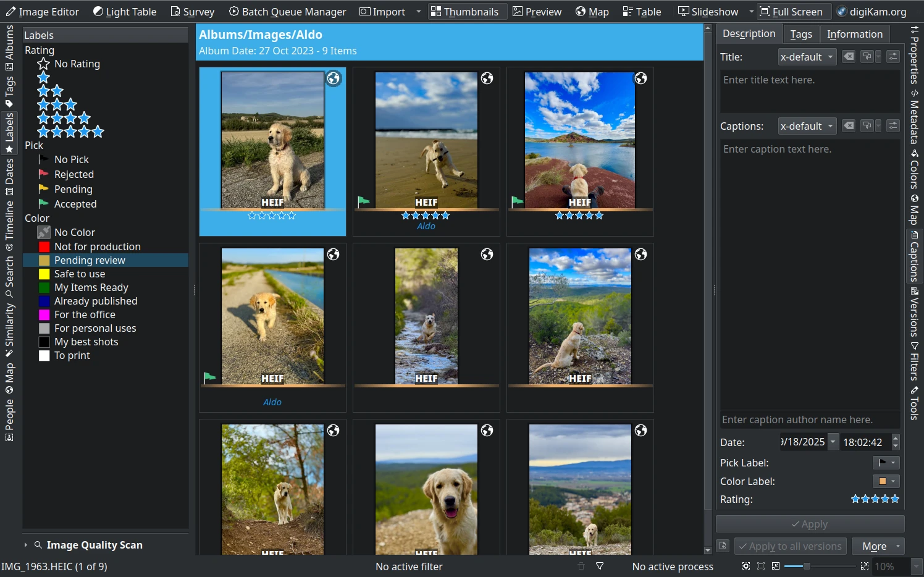924x577 pixels.
Task: Switch to the Tags tab
Action: [801, 33]
